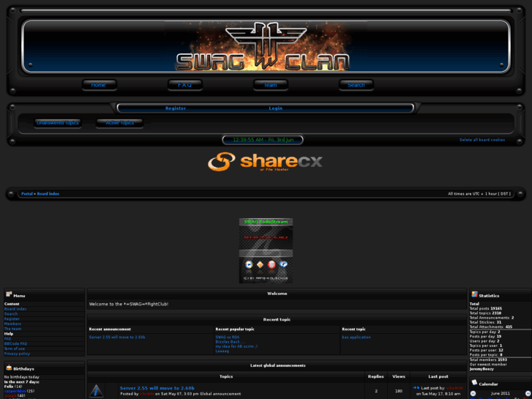Click the Calendar panel icon
Image resolution: width=532 pixels, height=399 pixels.
[474, 383]
